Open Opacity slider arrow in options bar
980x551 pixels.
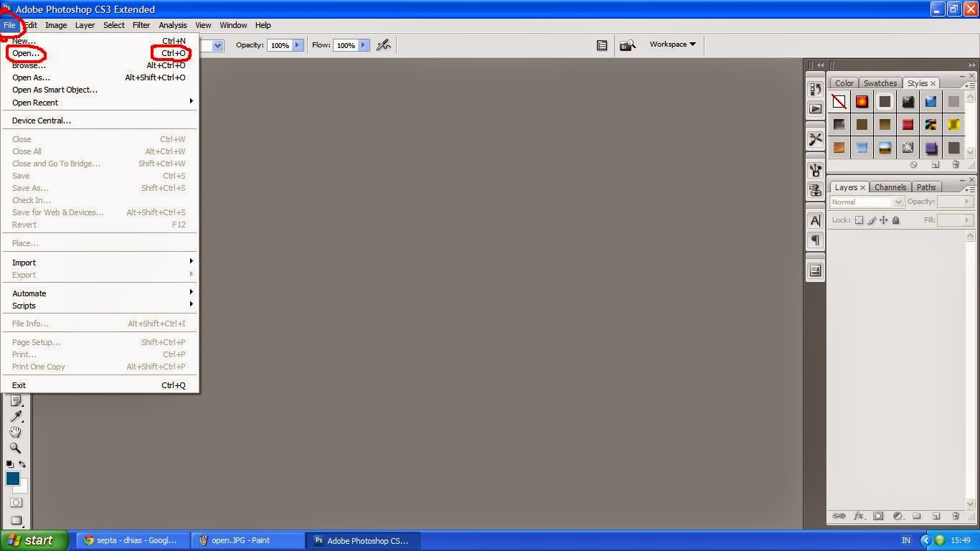pos(297,45)
